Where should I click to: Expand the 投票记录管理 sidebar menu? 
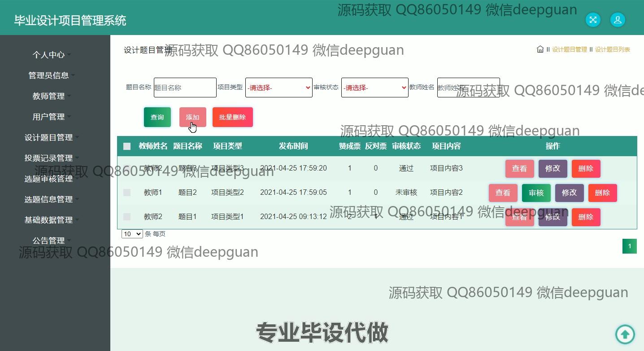tap(49, 158)
